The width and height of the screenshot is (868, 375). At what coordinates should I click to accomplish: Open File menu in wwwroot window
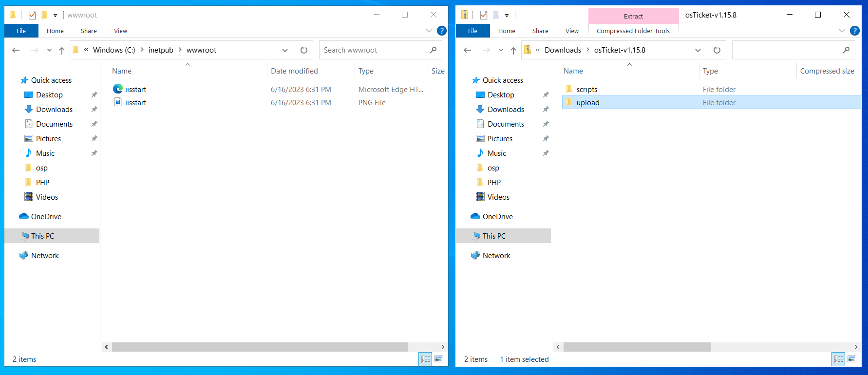tap(21, 31)
